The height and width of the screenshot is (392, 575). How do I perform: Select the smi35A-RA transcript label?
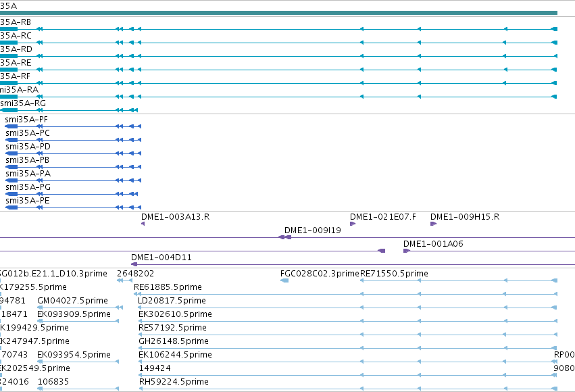(x=19, y=90)
